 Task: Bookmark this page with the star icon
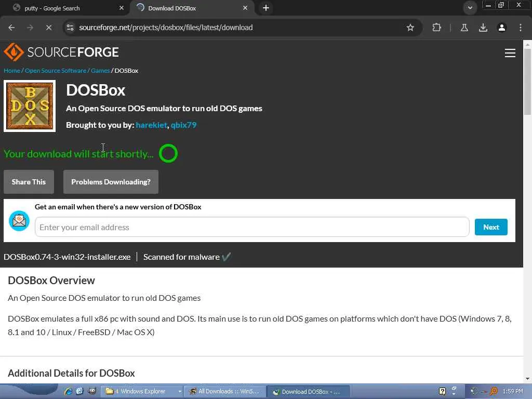[410, 28]
